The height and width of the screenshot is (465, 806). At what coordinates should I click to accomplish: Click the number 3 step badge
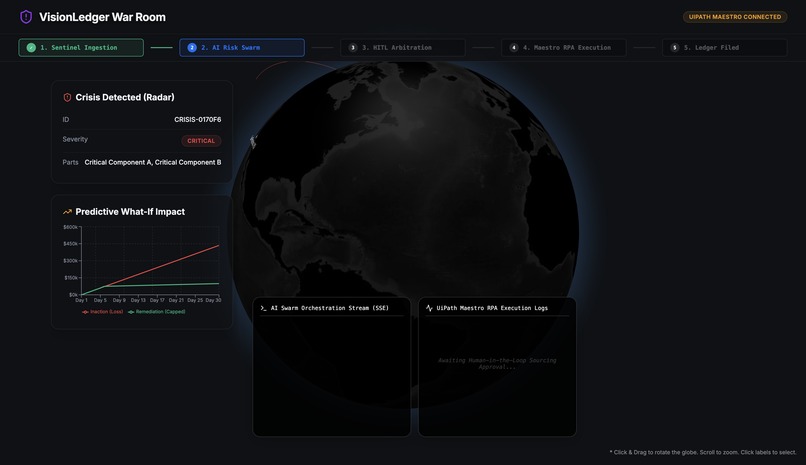click(353, 47)
